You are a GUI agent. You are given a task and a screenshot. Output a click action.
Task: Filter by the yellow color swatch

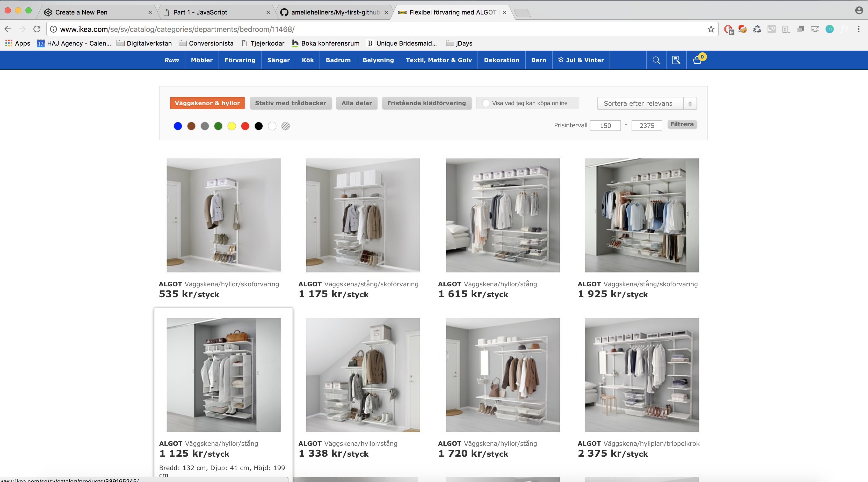232,126
